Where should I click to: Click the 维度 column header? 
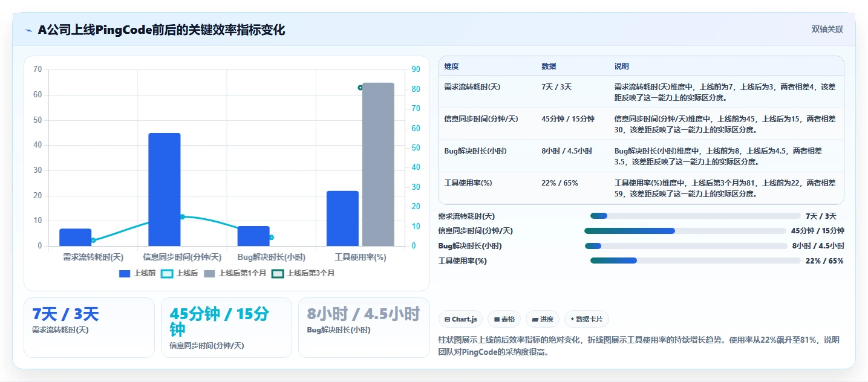[451, 66]
